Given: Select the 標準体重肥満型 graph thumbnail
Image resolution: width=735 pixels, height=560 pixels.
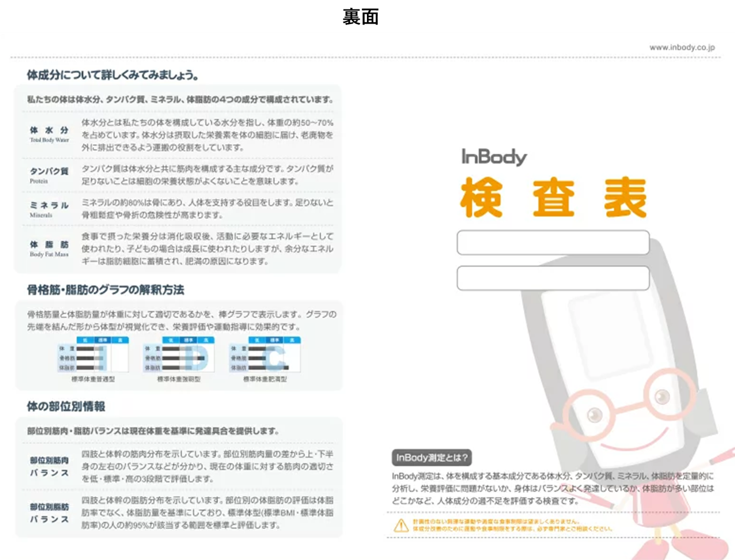Looking at the screenshot, I should click(265, 354).
